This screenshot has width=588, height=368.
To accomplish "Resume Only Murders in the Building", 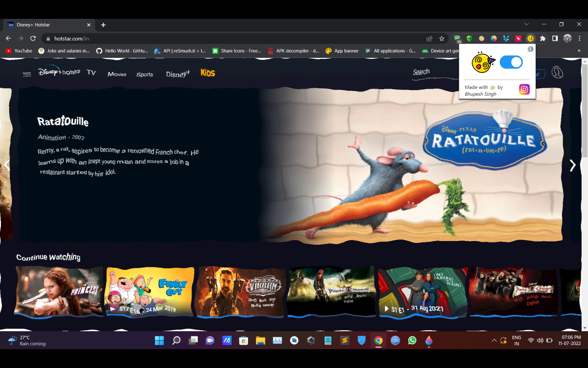I will pyautogui.click(x=423, y=292).
